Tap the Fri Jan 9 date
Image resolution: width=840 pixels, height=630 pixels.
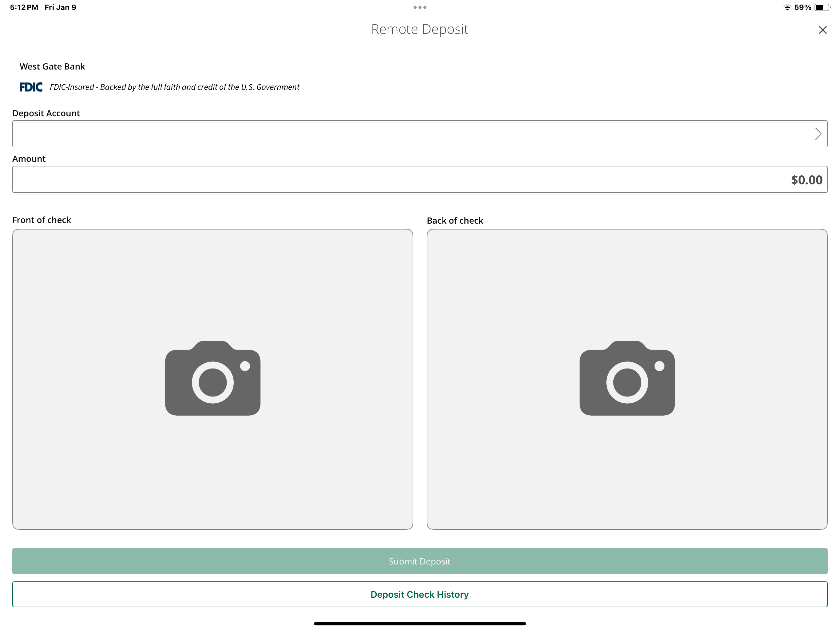(60, 7)
